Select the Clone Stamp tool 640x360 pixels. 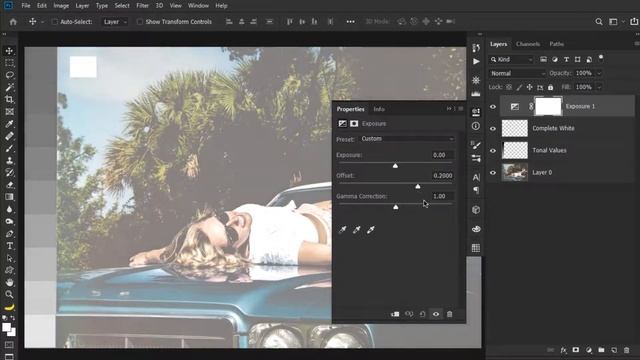(9, 161)
